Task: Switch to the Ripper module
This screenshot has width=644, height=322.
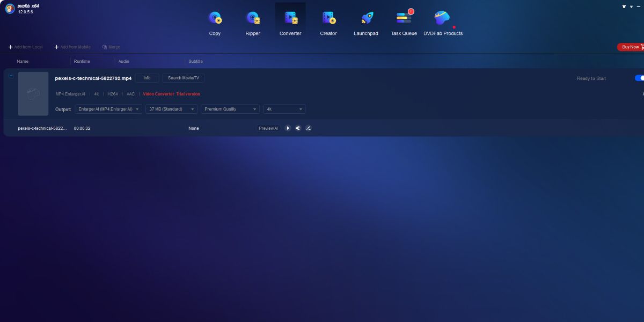Action: 252,21
